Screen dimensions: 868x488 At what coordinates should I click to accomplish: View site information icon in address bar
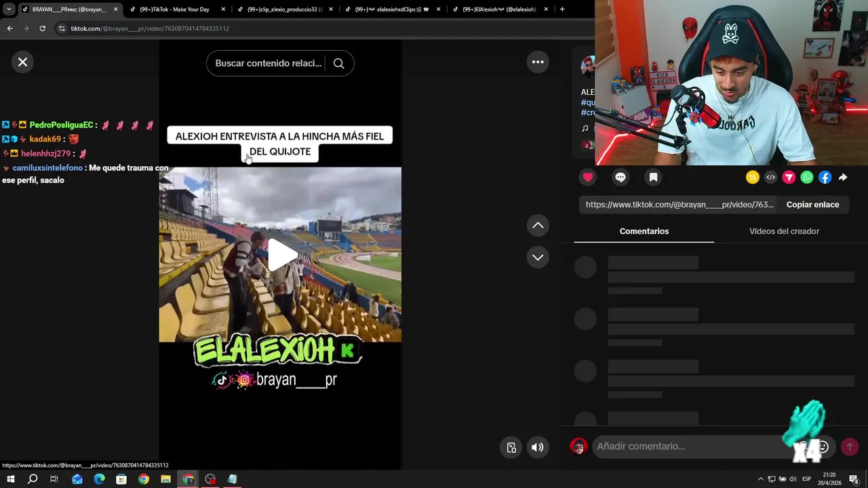(62, 28)
